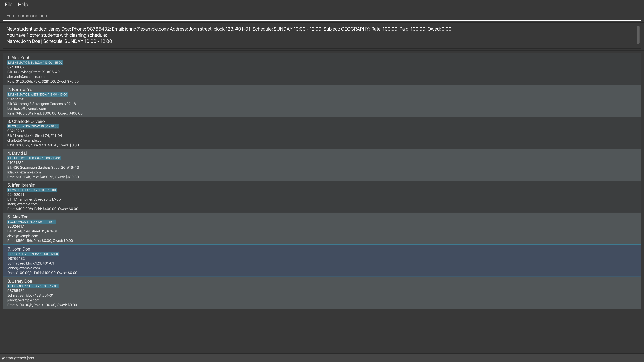Click Irfan's Physics Thursday schedule tag
Viewport: 644px width, 362px height.
32,190
